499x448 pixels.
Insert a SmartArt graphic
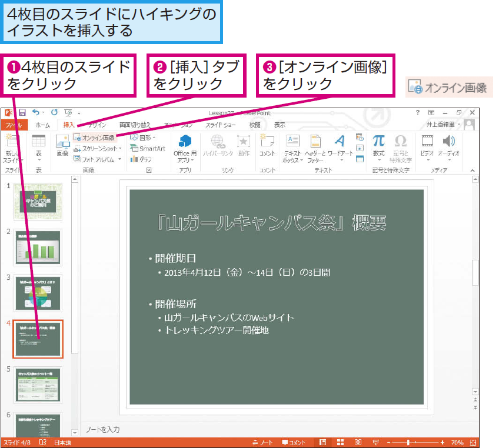[148, 149]
